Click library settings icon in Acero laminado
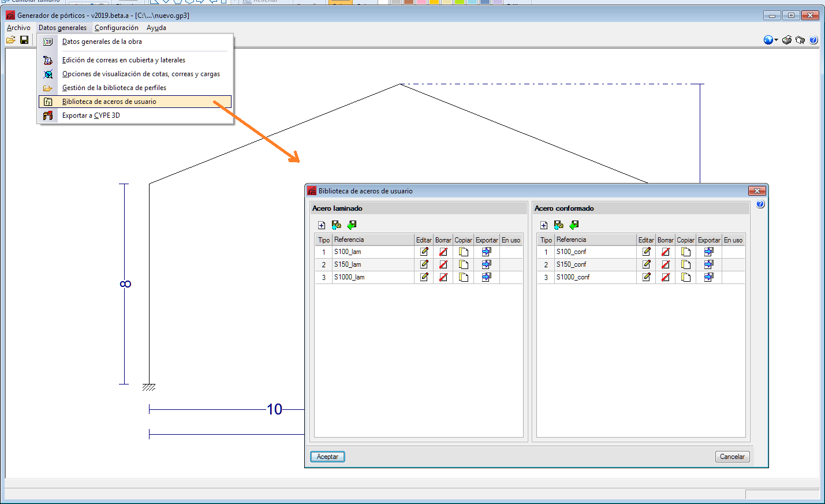 point(337,225)
